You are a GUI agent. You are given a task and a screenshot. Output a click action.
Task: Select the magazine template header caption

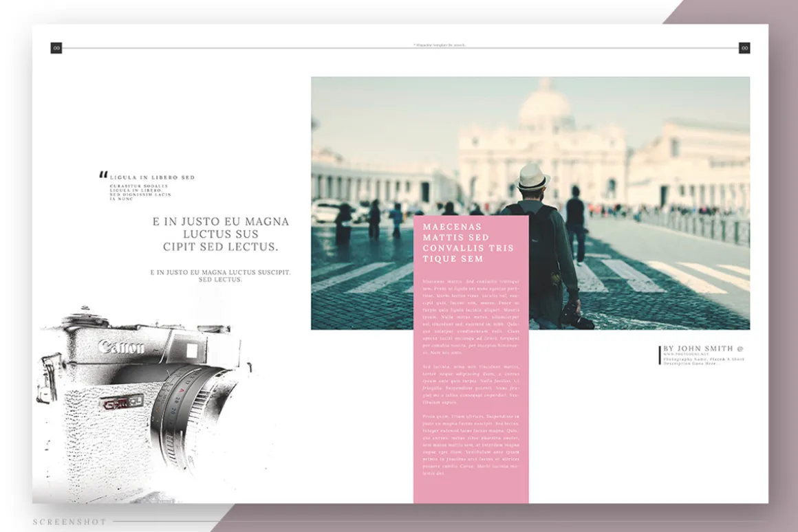pos(439,45)
